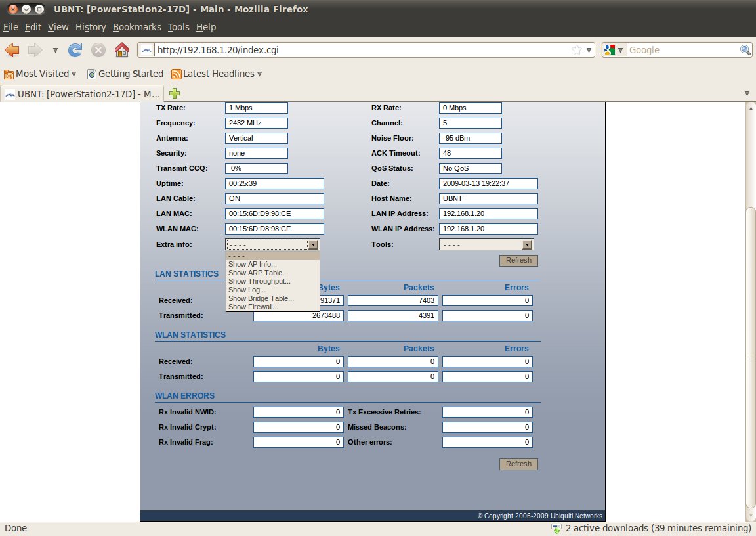Open the Latest Headlines feed bookmark

(x=217, y=74)
